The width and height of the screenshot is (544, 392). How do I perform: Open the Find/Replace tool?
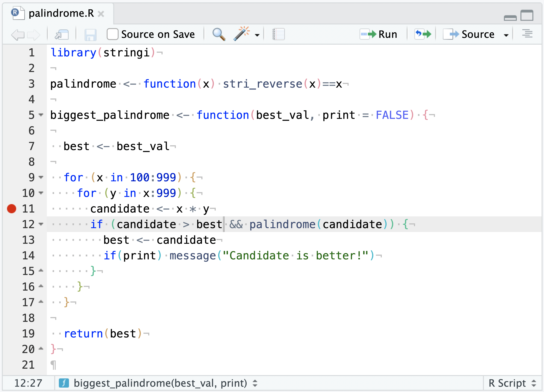point(218,34)
